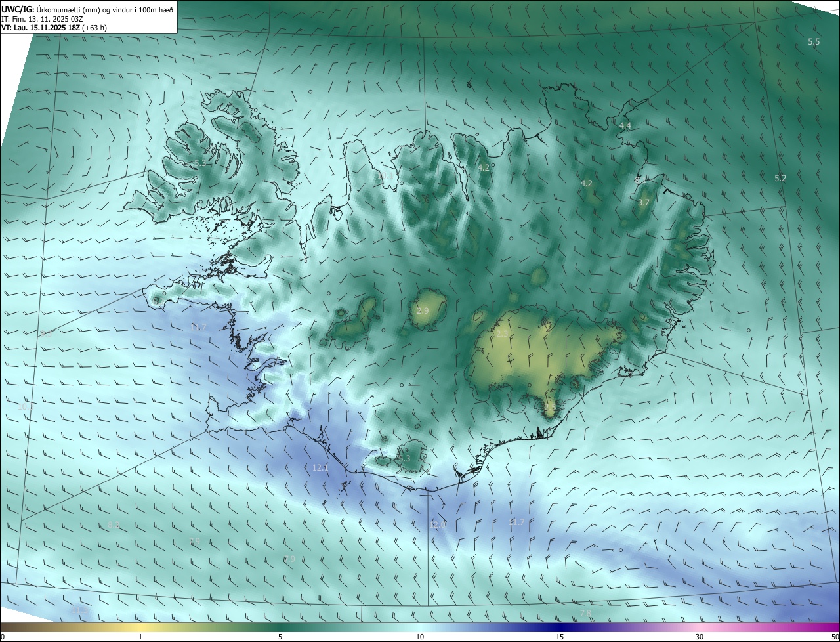The height and width of the screenshot is (642, 840).
Task: Click the 5.3 value on Mýrdalsjökull glacier
Action: pyautogui.click(x=404, y=458)
